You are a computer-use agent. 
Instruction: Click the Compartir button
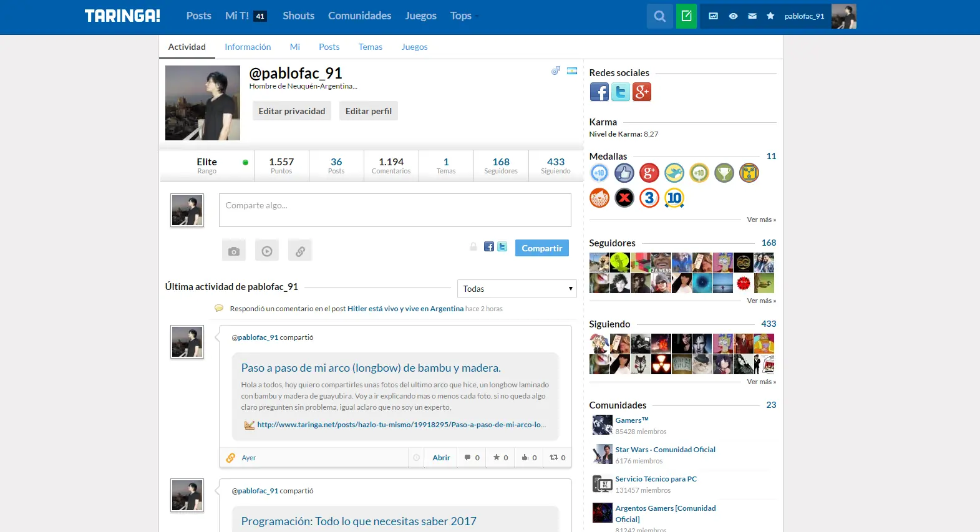(x=542, y=248)
